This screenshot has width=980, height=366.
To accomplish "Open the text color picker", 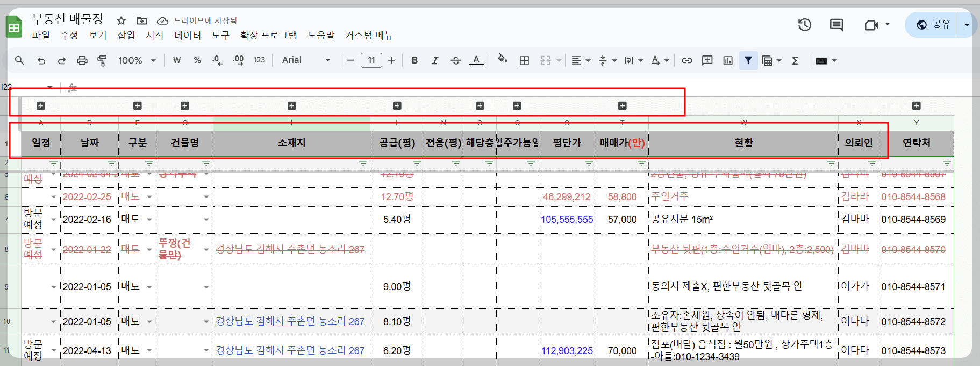I will pos(476,60).
